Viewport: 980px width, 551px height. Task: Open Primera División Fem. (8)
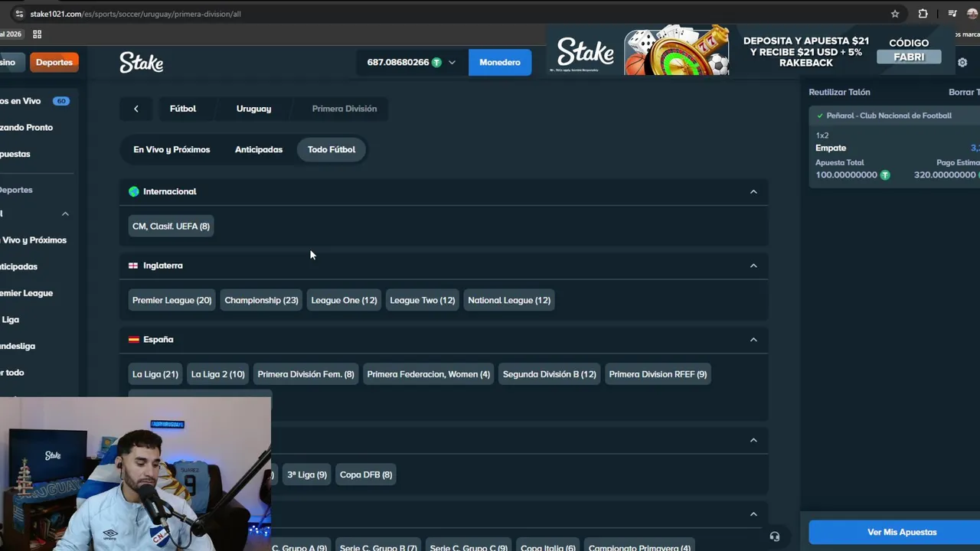pos(305,374)
